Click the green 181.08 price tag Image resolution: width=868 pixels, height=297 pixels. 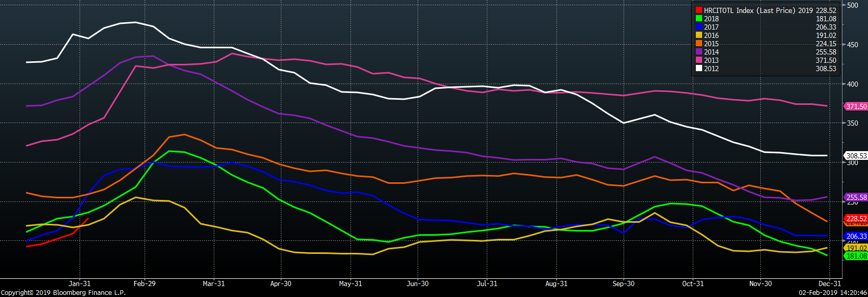pos(856,256)
